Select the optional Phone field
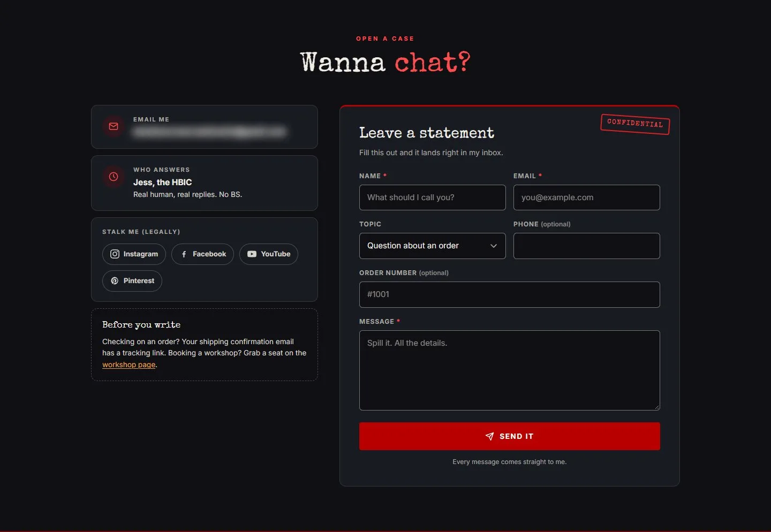This screenshot has height=532, width=771. (x=587, y=246)
